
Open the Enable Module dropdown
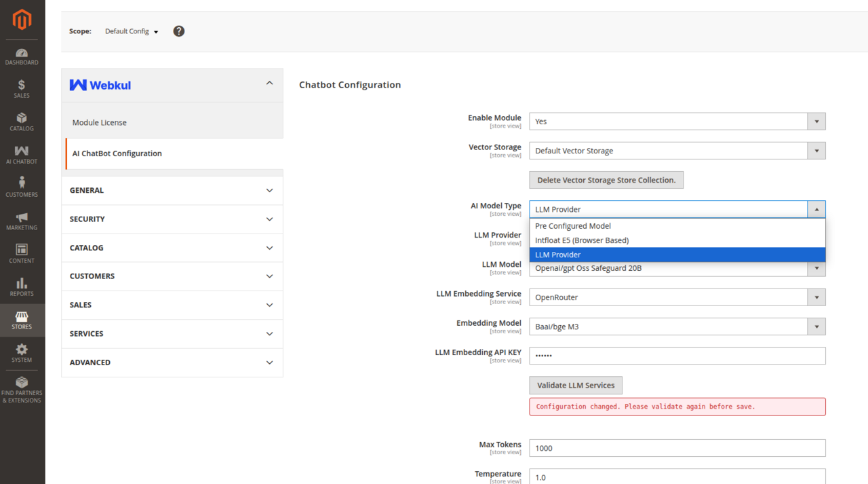[677, 122]
